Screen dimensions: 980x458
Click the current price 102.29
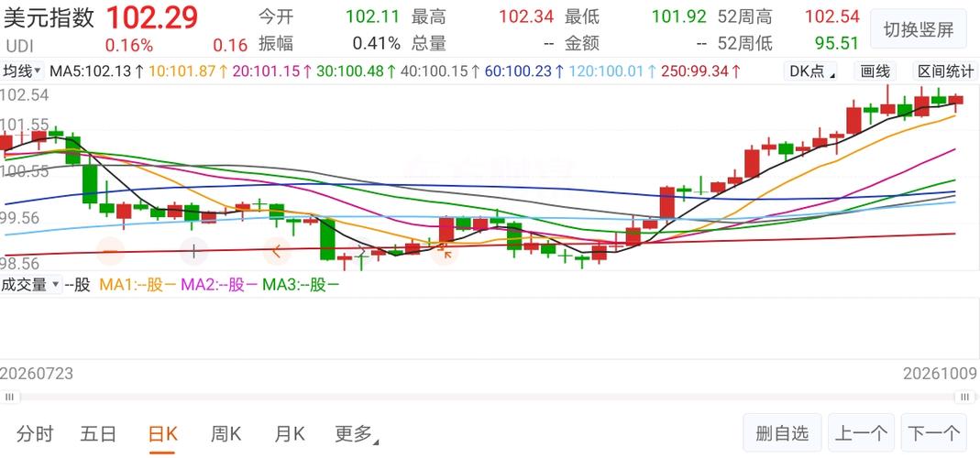(x=151, y=17)
